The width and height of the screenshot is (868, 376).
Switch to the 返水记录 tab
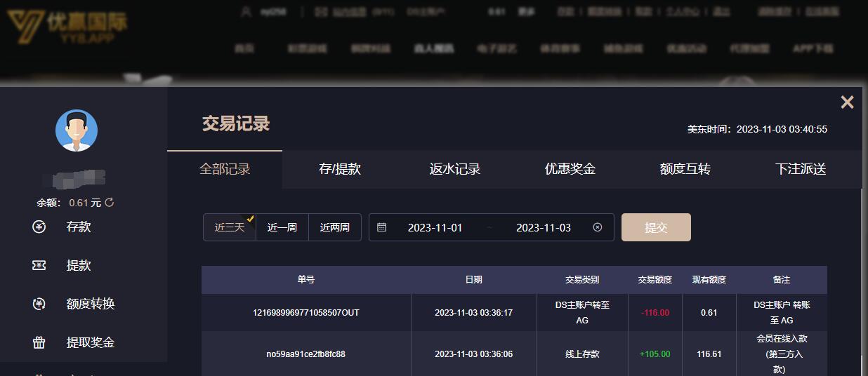(x=455, y=169)
